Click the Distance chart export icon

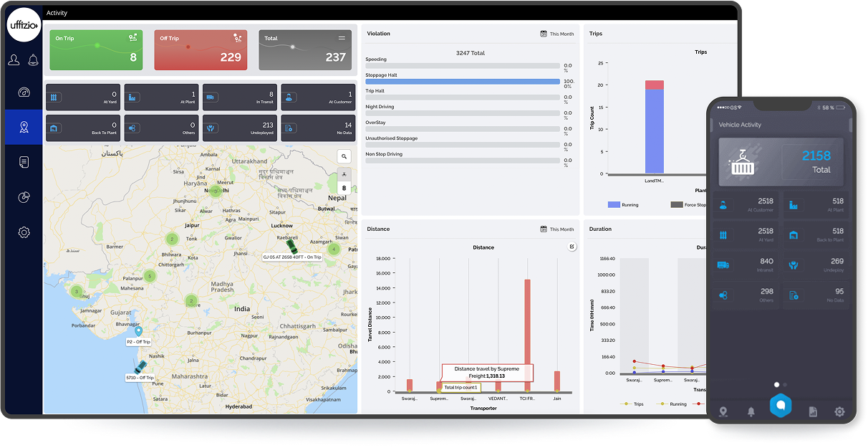(x=572, y=247)
